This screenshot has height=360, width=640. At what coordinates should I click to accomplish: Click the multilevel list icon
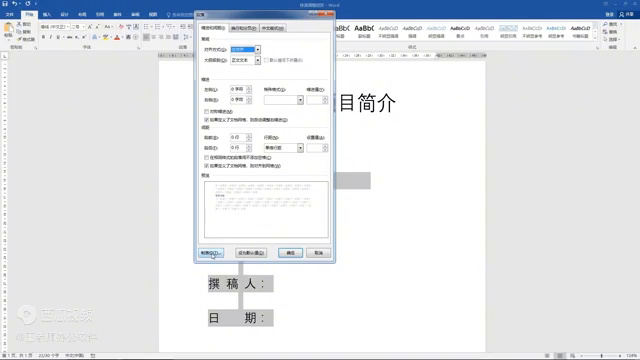(169, 27)
